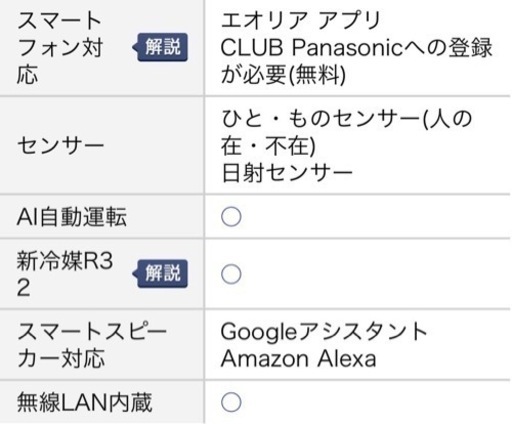Select the 新冷媒R32 row label
This screenshot has width=512, height=424.
tap(65, 274)
